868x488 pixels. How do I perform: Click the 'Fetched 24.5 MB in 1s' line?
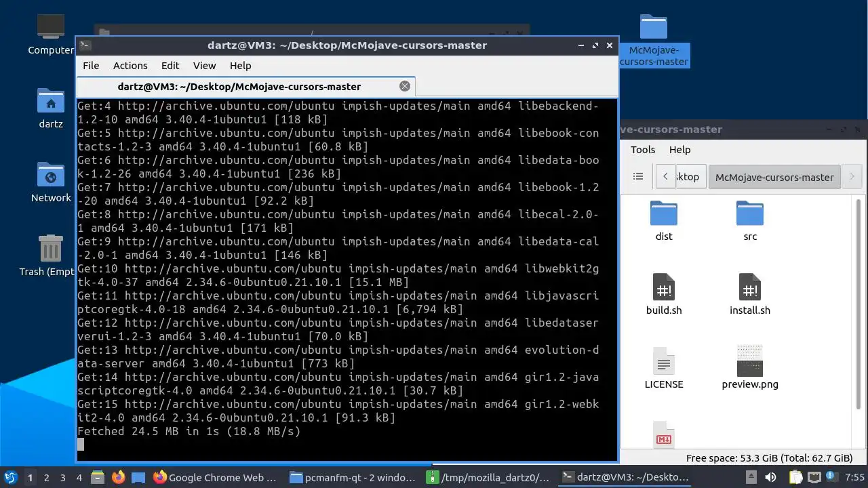click(189, 431)
